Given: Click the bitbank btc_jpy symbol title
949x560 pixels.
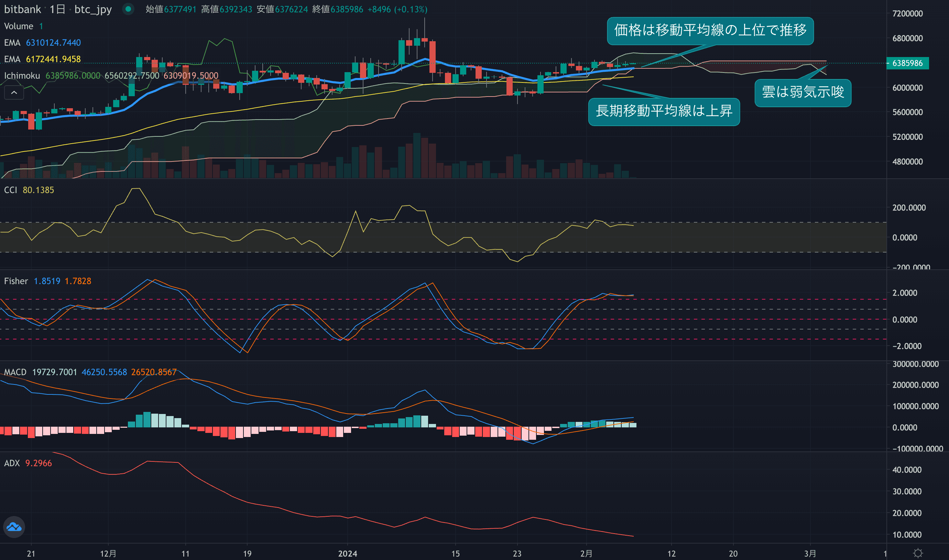Looking at the screenshot, I should [58, 9].
